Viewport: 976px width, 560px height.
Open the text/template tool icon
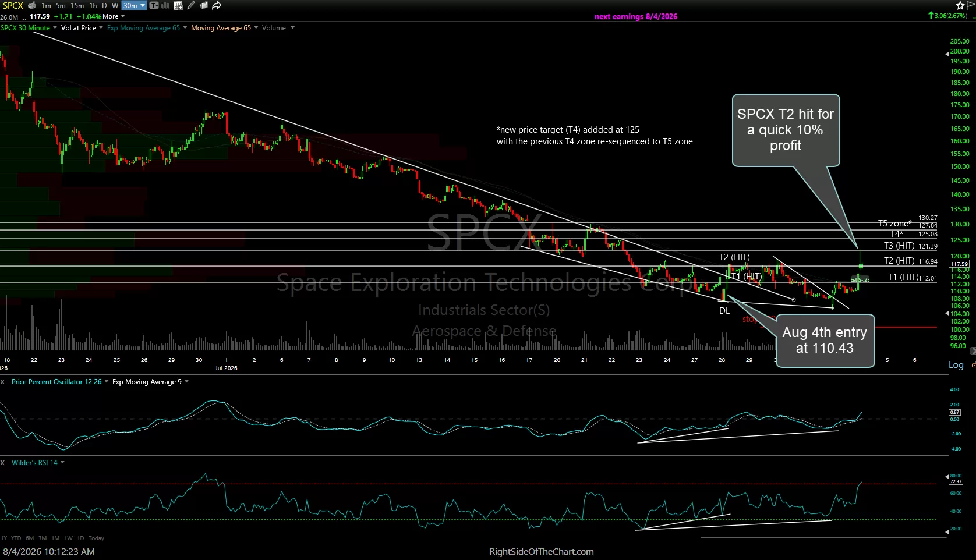(154, 6)
